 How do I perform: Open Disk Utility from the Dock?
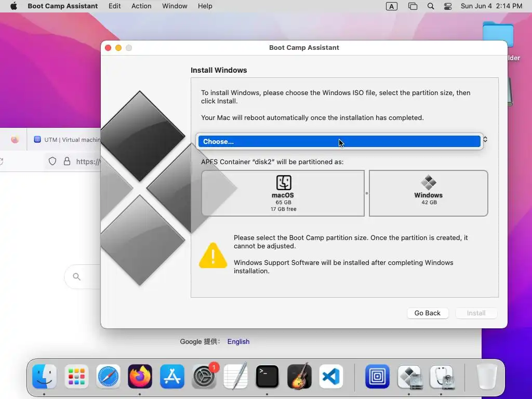441,376
